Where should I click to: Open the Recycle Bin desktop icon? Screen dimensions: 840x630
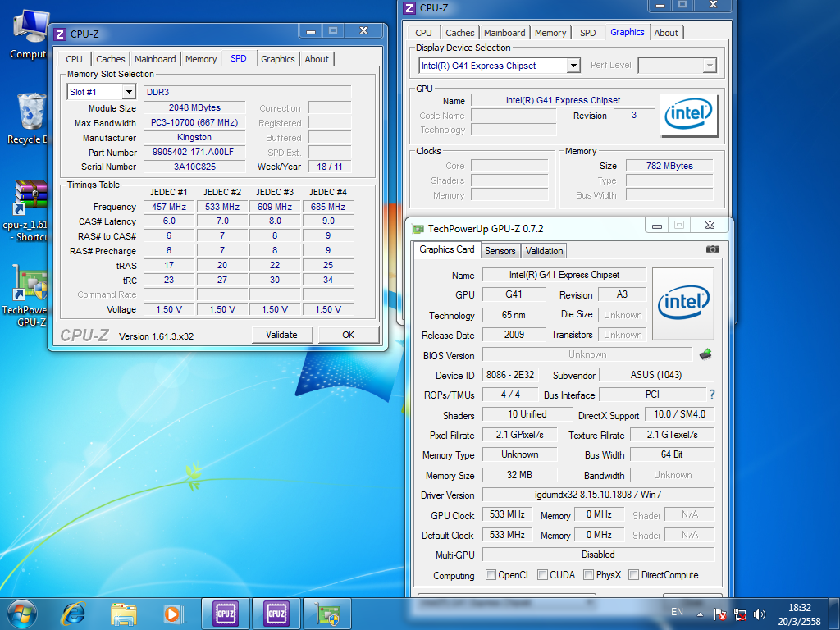click(x=28, y=119)
